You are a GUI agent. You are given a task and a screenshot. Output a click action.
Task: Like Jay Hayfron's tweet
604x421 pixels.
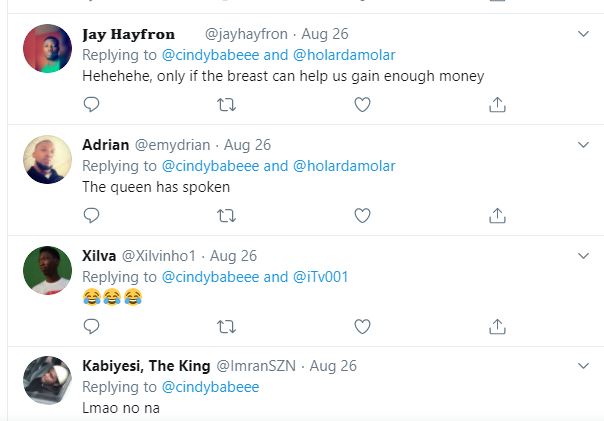coord(363,104)
